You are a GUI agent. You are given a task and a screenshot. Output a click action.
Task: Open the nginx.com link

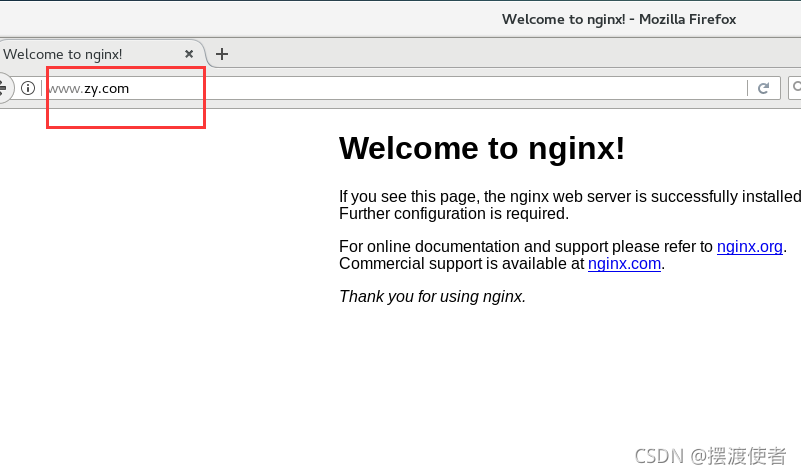pos(624,264)
